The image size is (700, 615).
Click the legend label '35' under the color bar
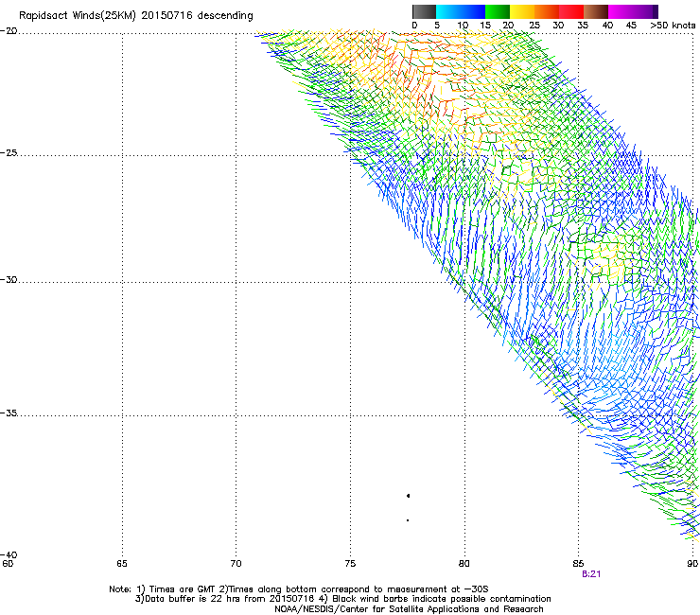(583, 26)
